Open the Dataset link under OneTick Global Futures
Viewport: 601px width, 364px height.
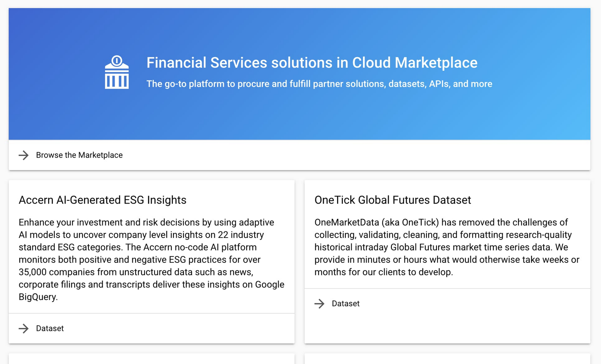346,303
